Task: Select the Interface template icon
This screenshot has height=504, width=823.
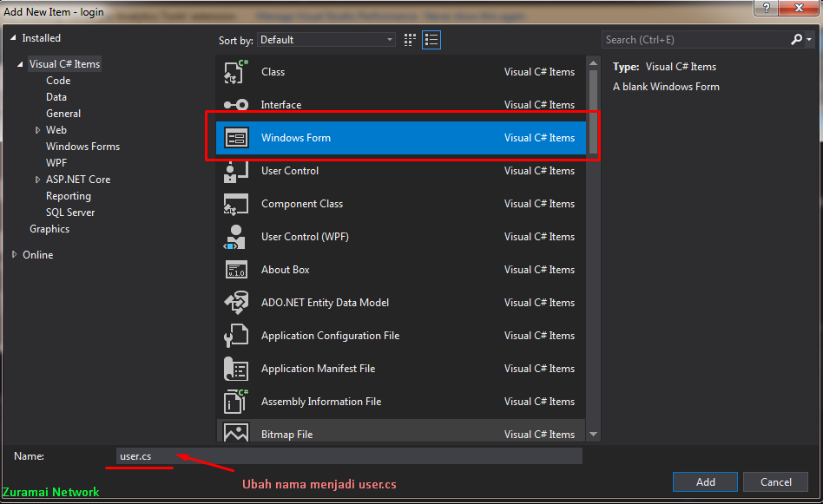Action: (x=233, y=104)
